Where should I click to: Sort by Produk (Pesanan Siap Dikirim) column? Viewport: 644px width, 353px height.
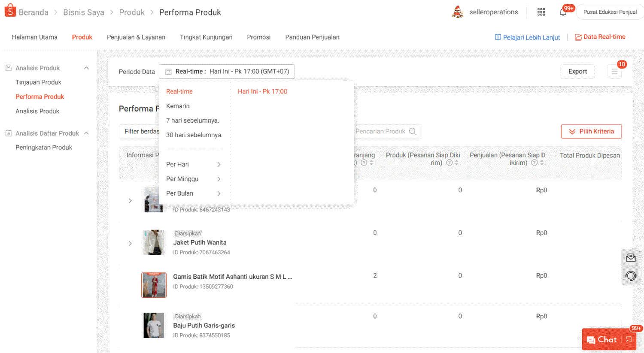tap(456, 163)
